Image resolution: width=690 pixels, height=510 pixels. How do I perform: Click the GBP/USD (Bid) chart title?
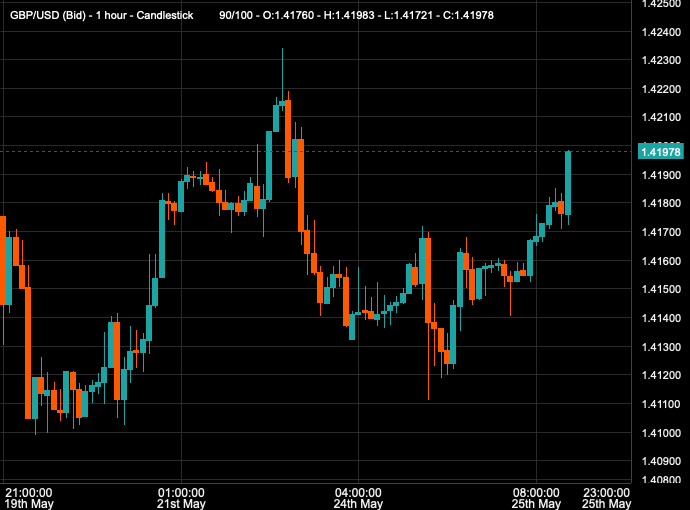click(102, 15)
